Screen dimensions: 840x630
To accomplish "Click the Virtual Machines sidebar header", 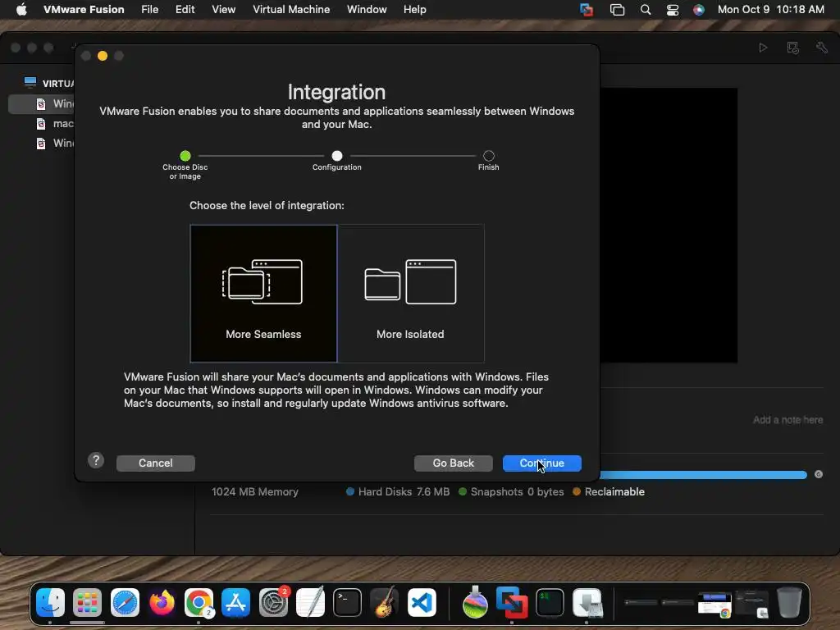I will point(49,83).
